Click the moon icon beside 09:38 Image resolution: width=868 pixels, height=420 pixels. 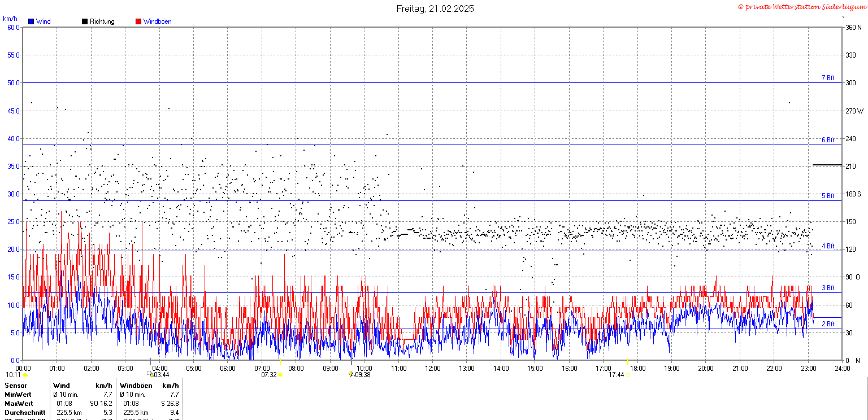(x=351, y=374)
